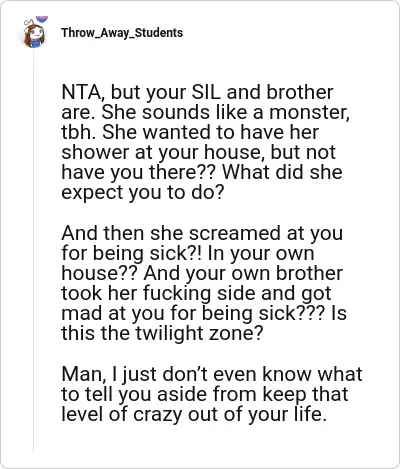Click the text "for being sick?! In your own"
Screen dimensions: 400x469
pyautogui.click(x=188, y=253)
